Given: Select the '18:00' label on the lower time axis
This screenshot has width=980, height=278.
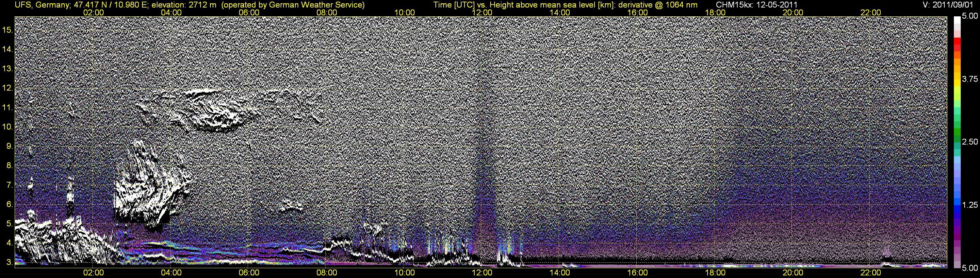Looking at the screenshot, I should [x=715, y=273].
